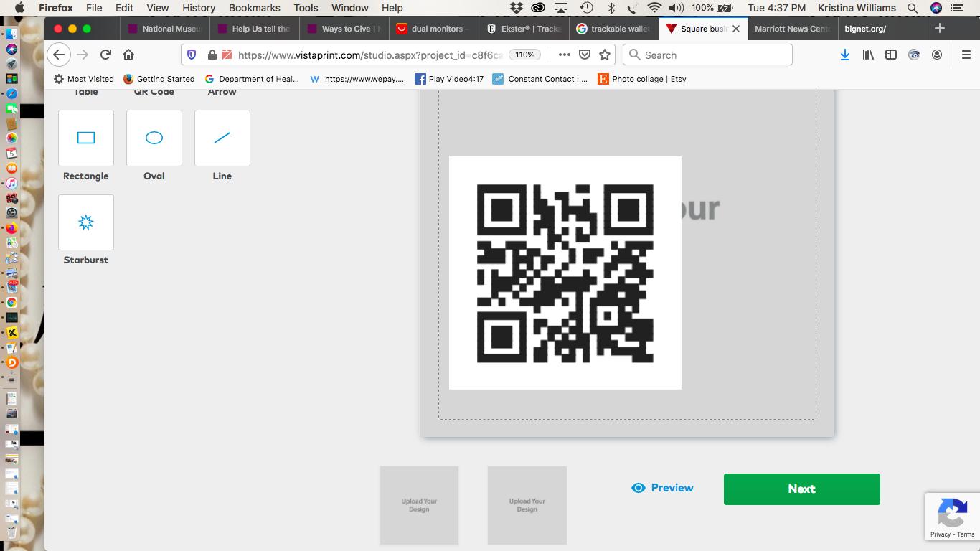The width and height of the screenshot is (980, 551).
Task: Open the Department of Health bookmark
Action: pos(252,79)
